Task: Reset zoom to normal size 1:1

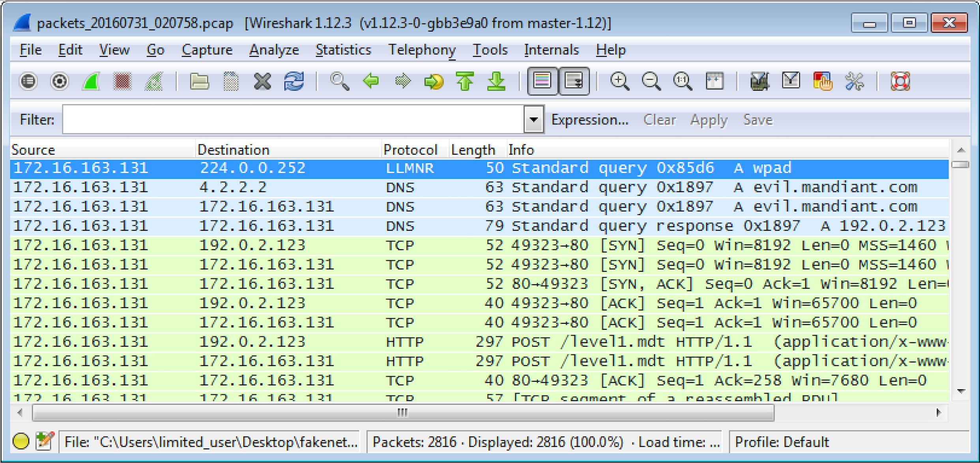Action: click(683, 81)
